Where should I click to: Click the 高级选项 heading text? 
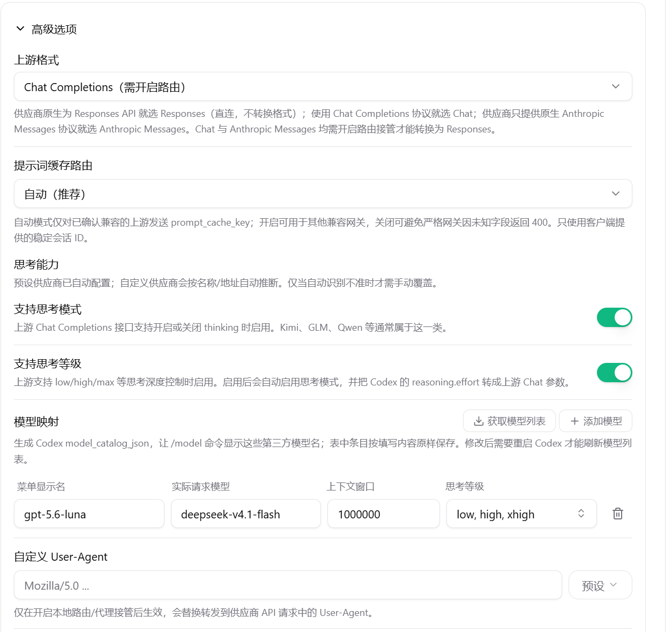[54, 29]
